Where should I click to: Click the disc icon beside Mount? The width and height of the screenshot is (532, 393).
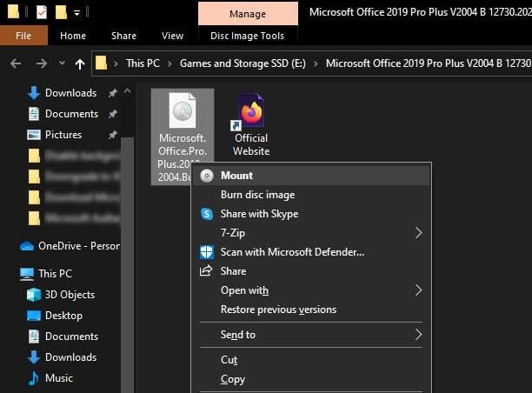207,176
